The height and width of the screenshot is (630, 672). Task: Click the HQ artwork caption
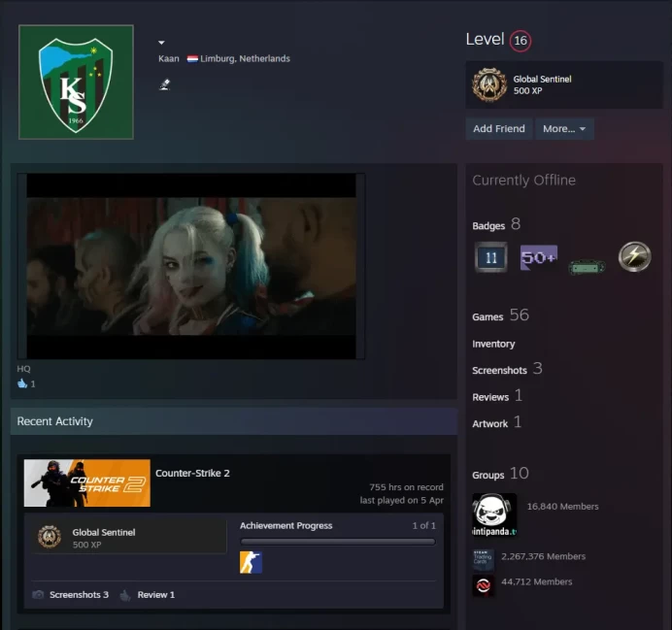click(23, 369)
